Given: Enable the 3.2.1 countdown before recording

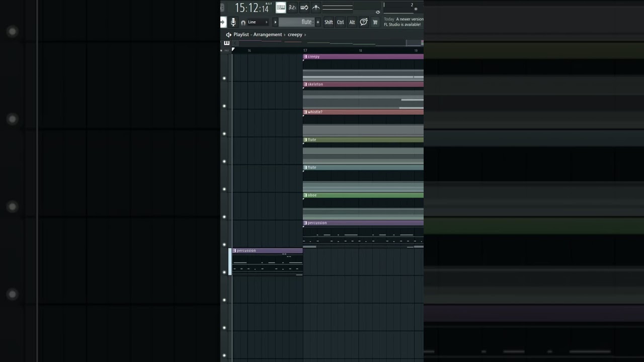Looking at the screenshot, I should pyautogui.click(x=292, y=7).
